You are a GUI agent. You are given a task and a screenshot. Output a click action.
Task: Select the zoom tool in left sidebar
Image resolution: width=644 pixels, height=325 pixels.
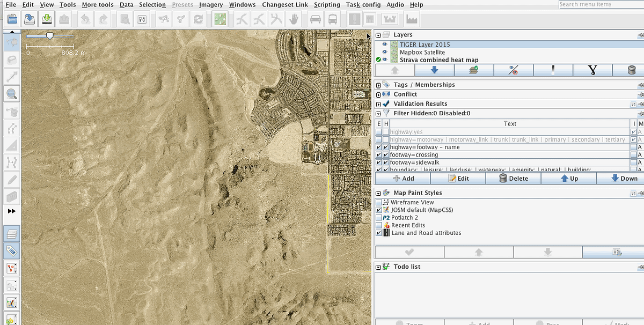[11, 93]
